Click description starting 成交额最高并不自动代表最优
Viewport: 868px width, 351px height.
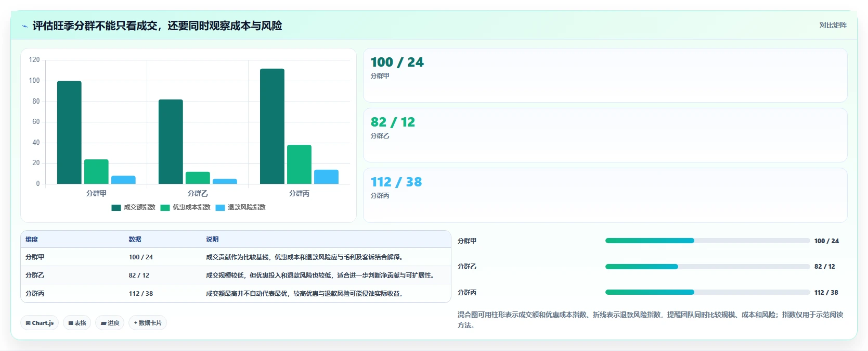pos(305,294)
